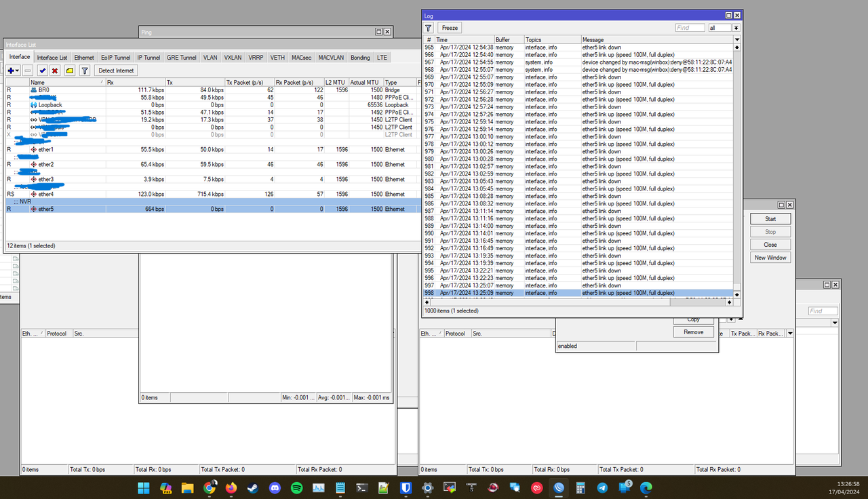Screen dimensions: 868x499
Task: Click the blue checkmark Enable icon
Action: pos(42,71)
